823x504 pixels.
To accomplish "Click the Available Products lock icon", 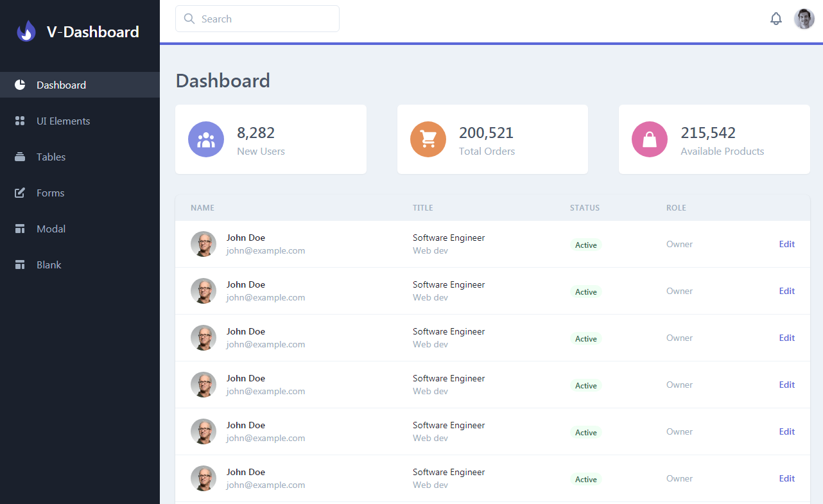I will [x=649, y=139].
